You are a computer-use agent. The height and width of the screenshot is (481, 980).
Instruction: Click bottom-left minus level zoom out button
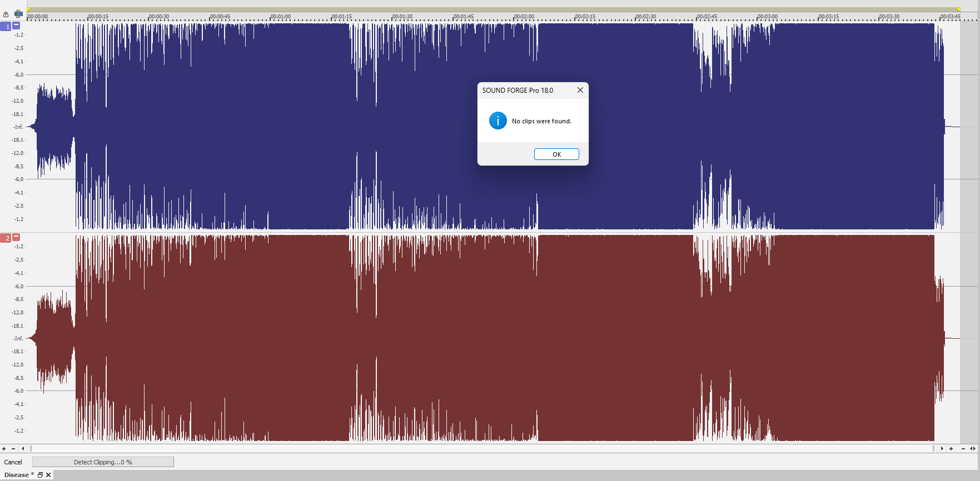[x=13, y=449]
